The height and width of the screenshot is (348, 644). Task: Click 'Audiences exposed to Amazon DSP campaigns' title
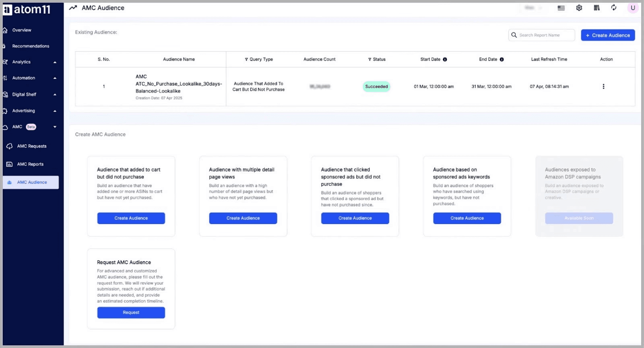tap(573, 173)
